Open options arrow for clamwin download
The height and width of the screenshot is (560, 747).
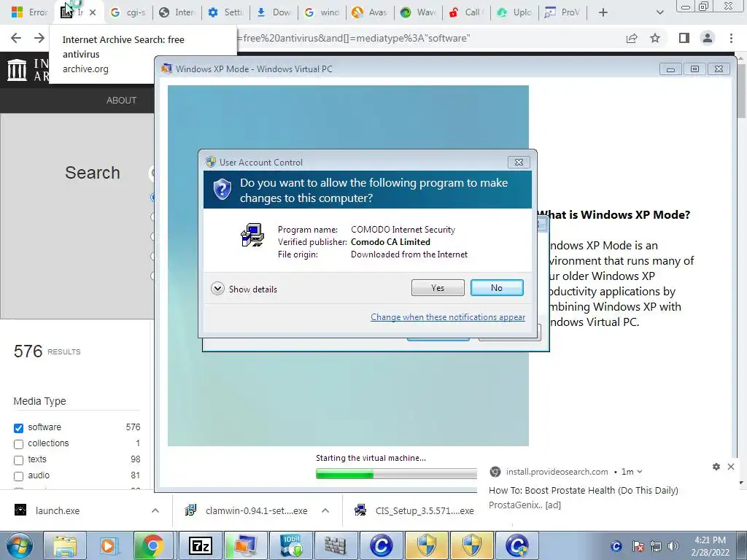(325, 510)
